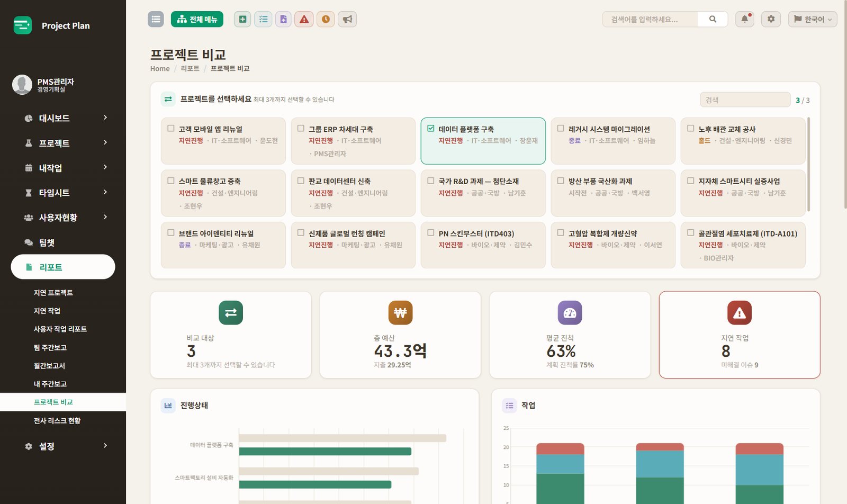This screenshot has width=847, height=504.
Task: Click the list view toggle icon in the toolbar
Action: click(x=156, y=19)
